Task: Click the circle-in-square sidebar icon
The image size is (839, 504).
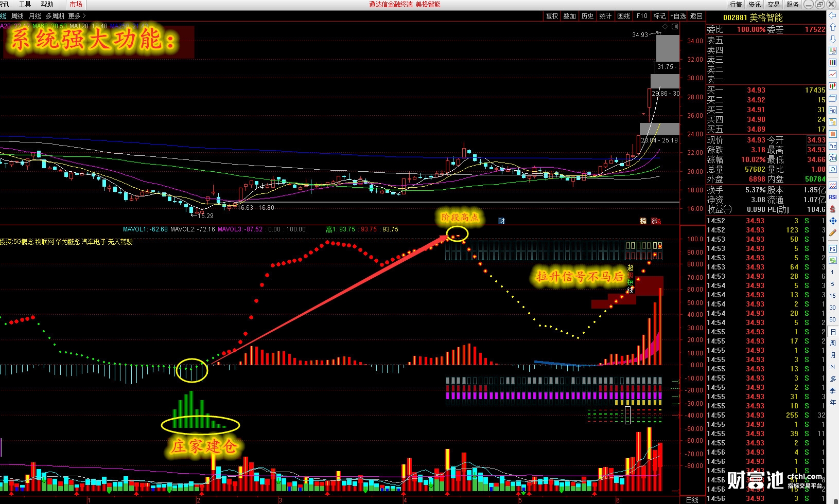Action: (832, 170)
